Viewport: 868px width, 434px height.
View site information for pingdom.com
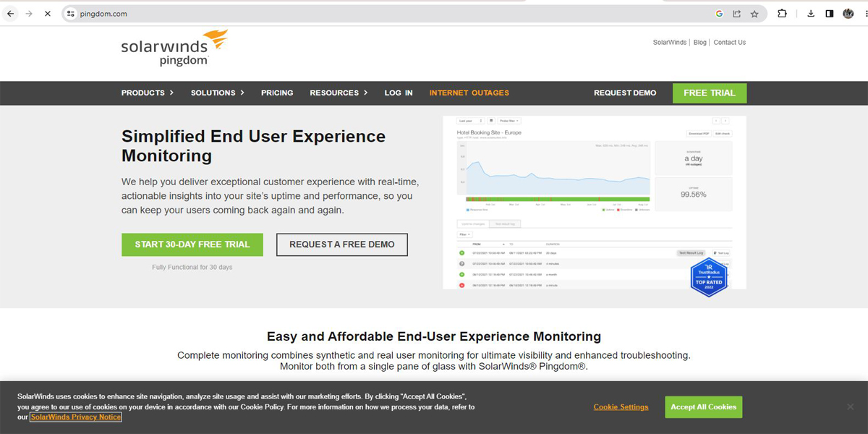coord(70,13)
